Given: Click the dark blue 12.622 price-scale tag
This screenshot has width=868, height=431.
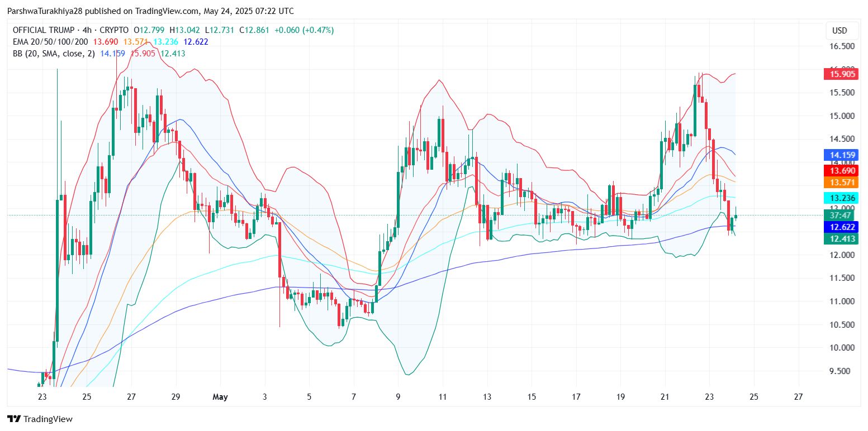Looking at the screenshot, I should coord(841,227).
